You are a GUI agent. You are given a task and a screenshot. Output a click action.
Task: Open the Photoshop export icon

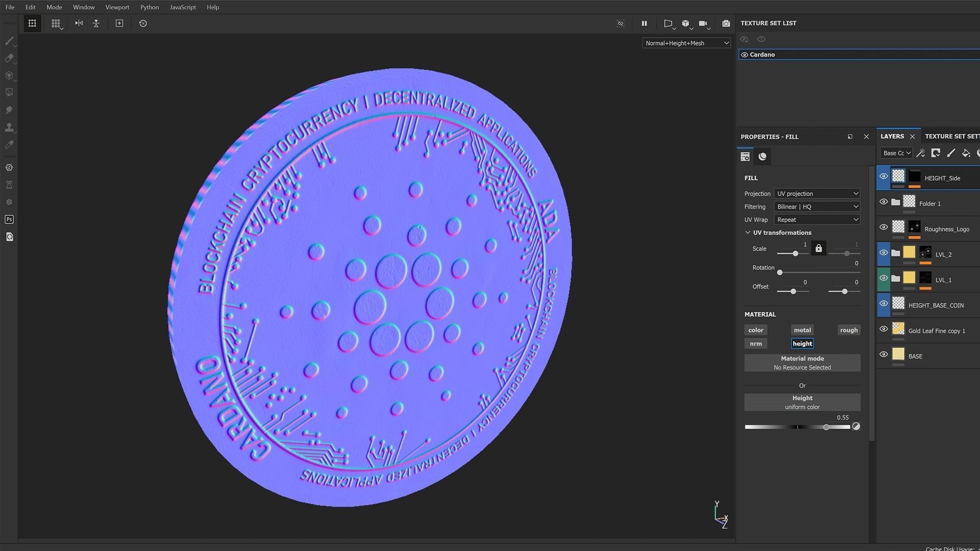pos(9,219)
